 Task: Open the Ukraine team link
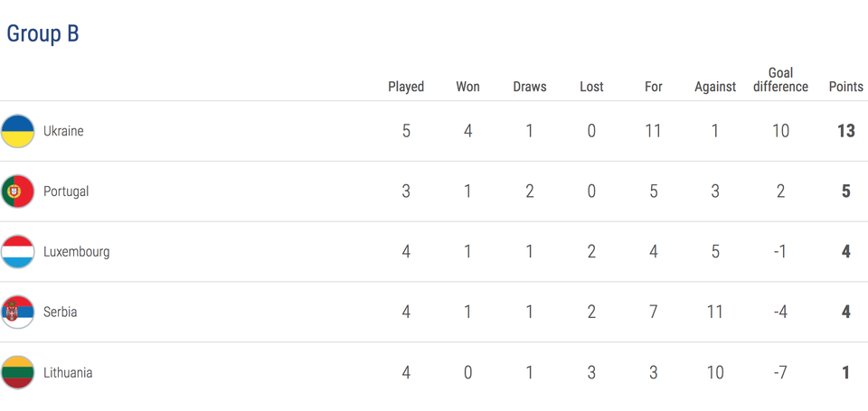pyautogui.click(x=63, y=131)
